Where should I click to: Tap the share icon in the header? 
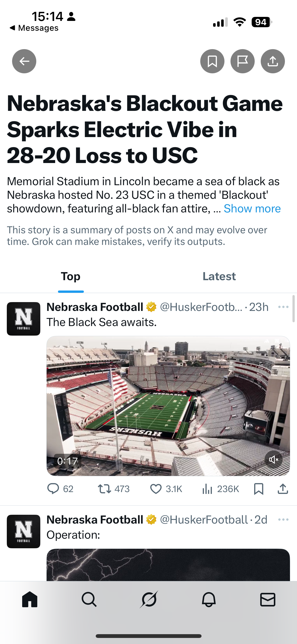[x=273, y=61]
